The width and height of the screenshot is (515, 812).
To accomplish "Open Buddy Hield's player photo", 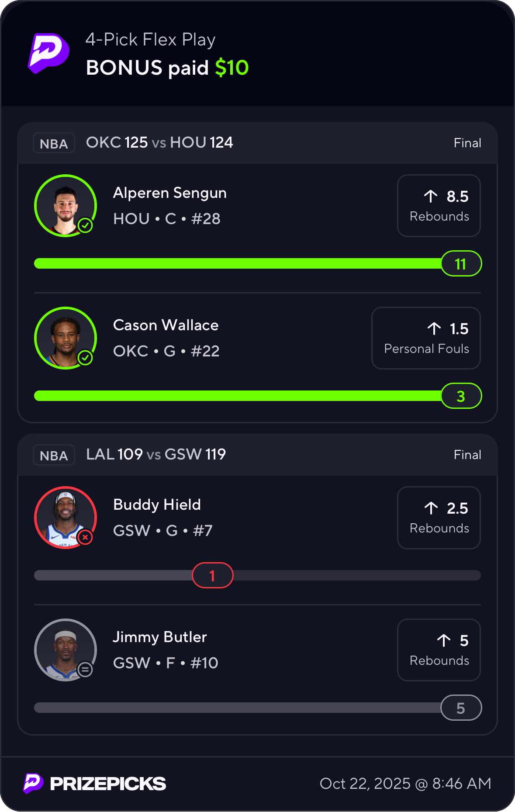I will point(65,517).
